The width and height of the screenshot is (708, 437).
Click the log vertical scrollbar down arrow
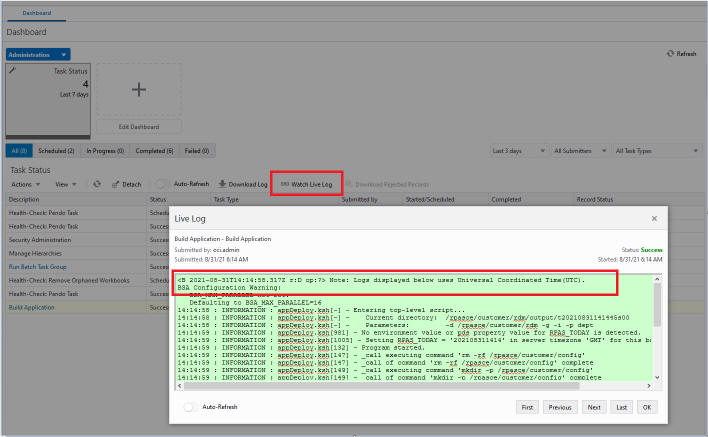tap(657, 377)
